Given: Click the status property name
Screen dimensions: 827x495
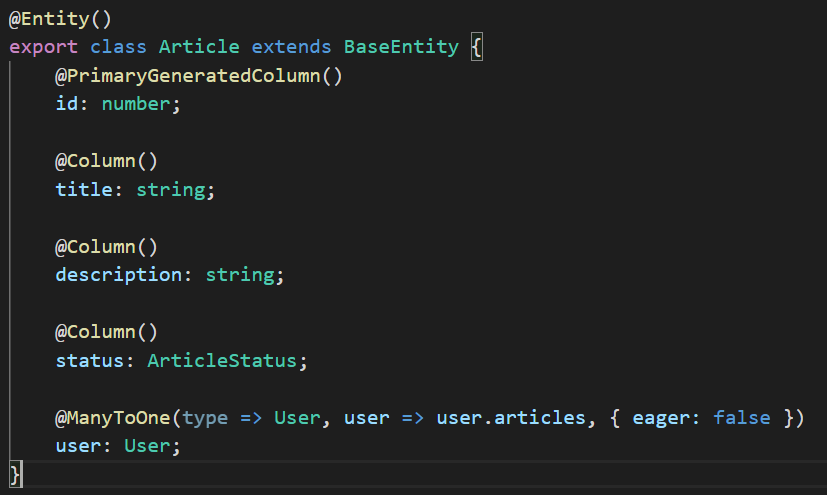Looking at the screenshot, I should tap(90, 361).
